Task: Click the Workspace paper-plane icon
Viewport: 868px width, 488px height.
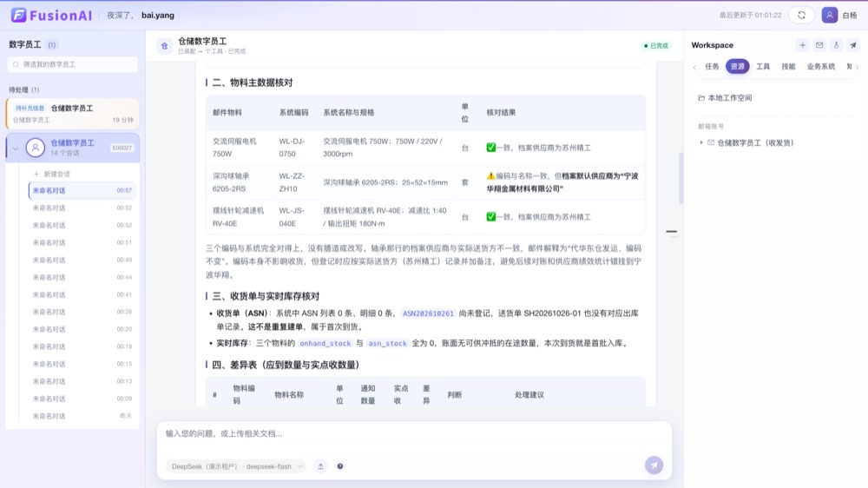Action: pos(853,45)
